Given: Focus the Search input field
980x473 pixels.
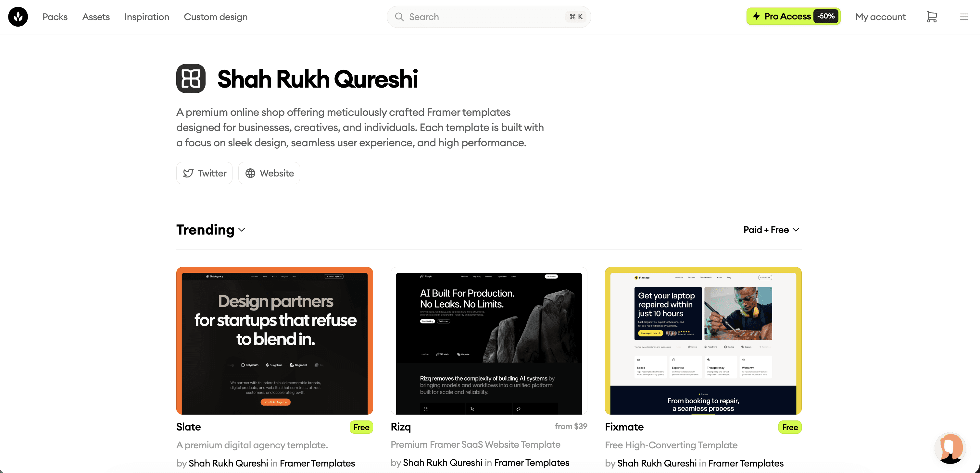Looking at the screenshot, I should coord(489,17).
